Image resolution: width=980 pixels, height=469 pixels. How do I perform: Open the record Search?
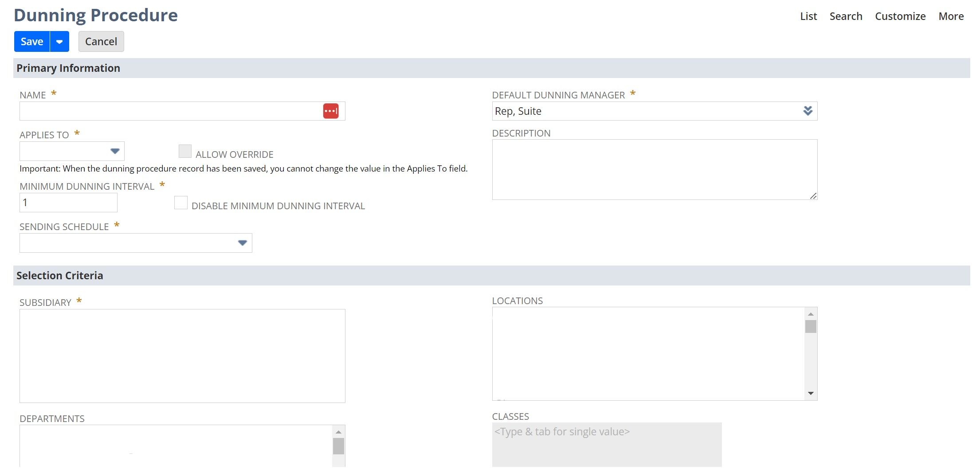(846, 16)
